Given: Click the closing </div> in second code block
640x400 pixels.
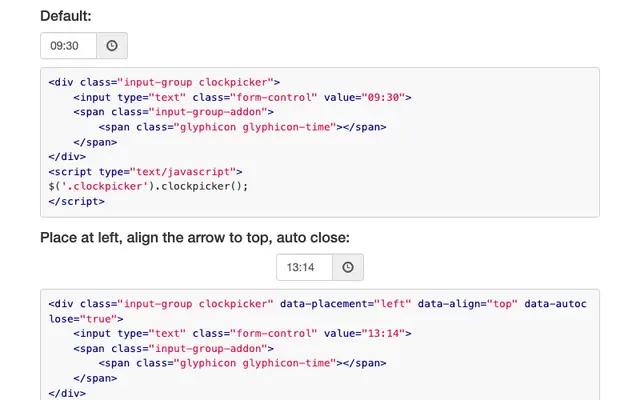Looking at the screenshot, I should [x=67, y=393].
